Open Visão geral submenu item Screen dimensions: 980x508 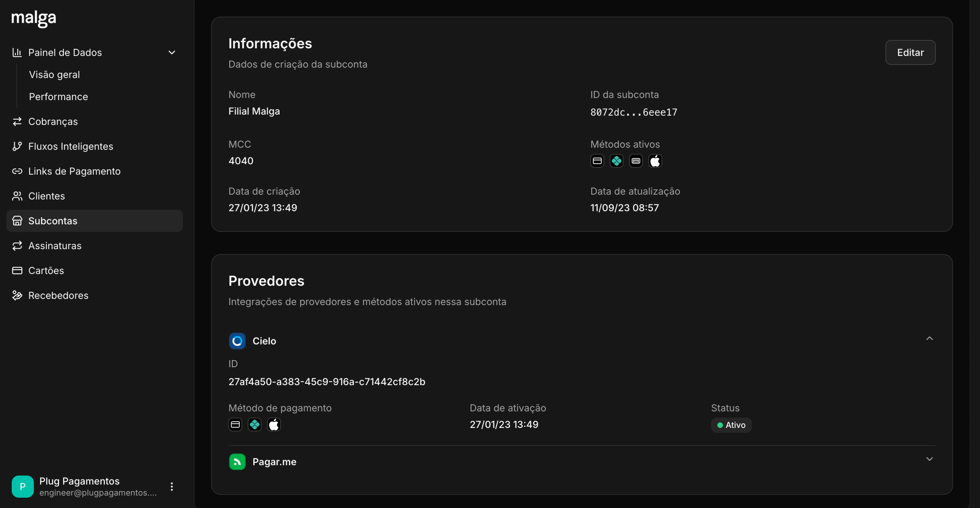pos(54,75)
